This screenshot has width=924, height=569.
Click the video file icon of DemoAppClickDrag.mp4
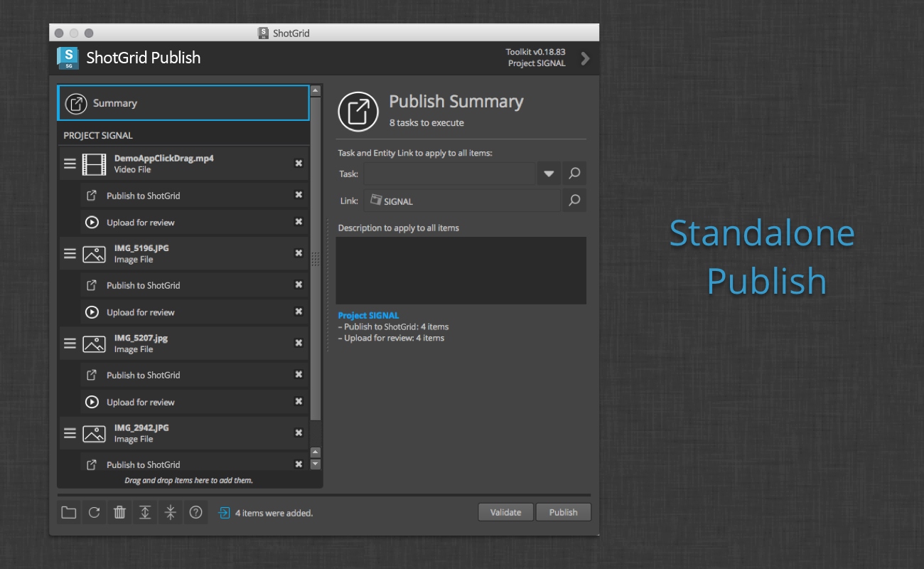tap(94, 164)
